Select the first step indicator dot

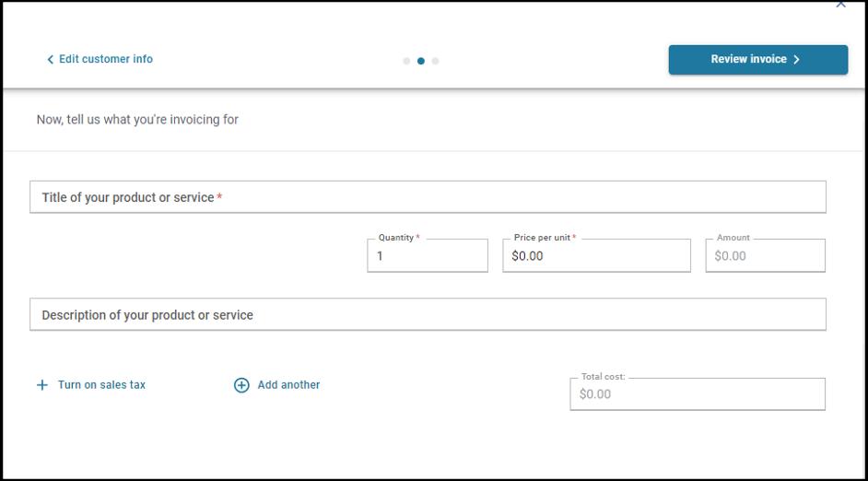[406, 61]
